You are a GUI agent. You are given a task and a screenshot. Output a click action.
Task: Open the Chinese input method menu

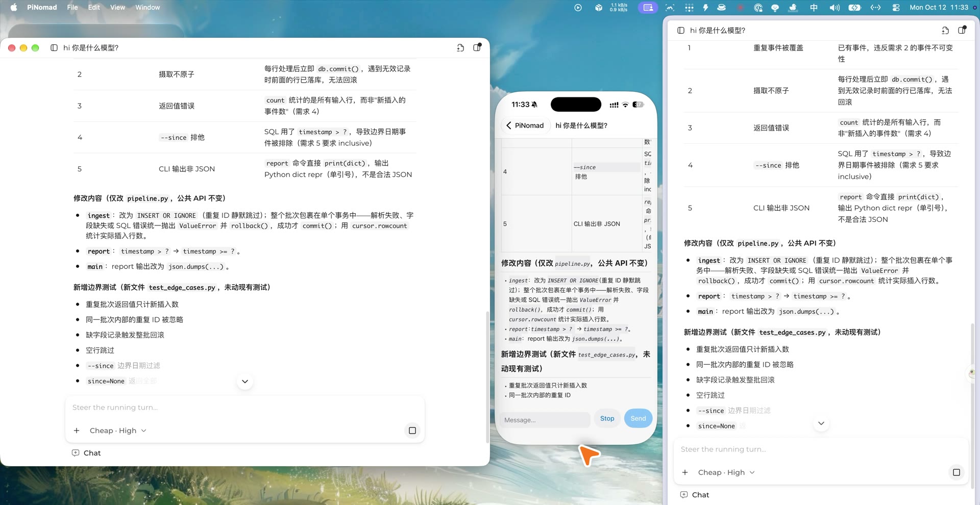click(x=814, y=8)
